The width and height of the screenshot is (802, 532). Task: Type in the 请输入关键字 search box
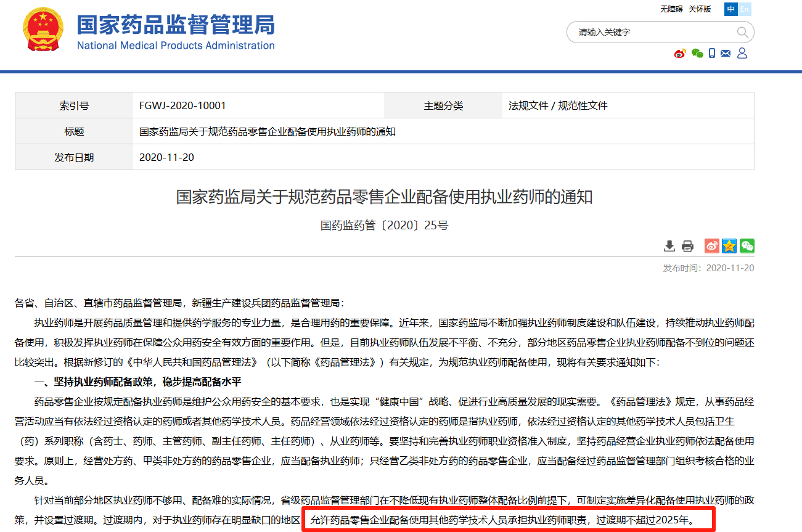(653, 32)
